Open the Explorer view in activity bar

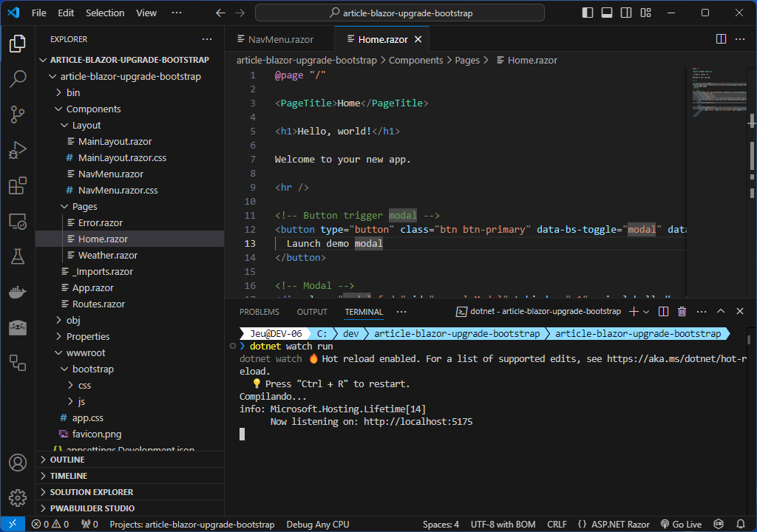tap(18, 44)
